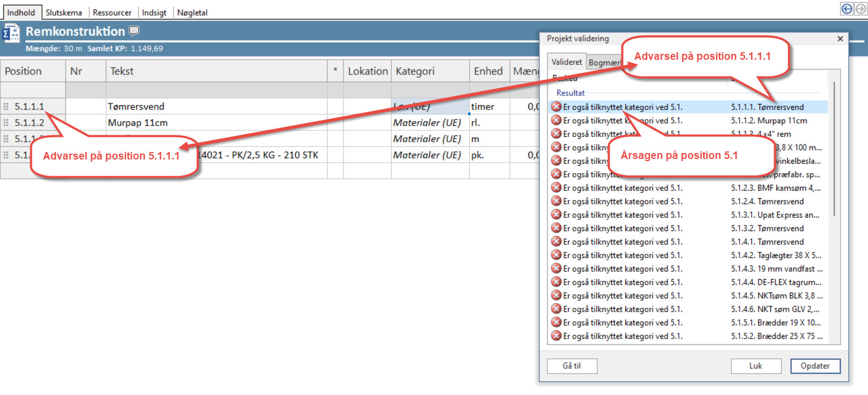Screen dimensions: 868x395
Task: Click the forward navigation arrow icon
Action: point(860,9)
